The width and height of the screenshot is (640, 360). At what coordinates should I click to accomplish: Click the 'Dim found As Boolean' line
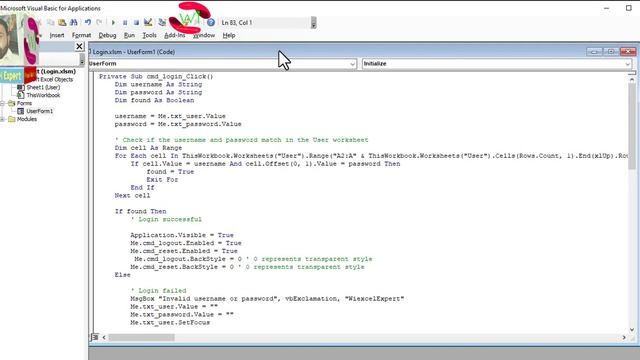[x=154, y=100]
